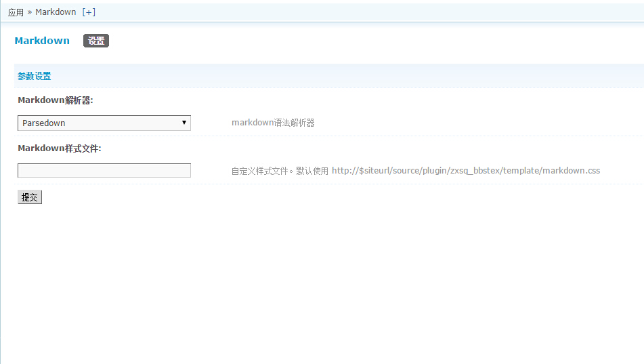Switch to the 设置 tab
Image resolution: width=644 pixels, height=364 pixels.
[x=96, y=41]
